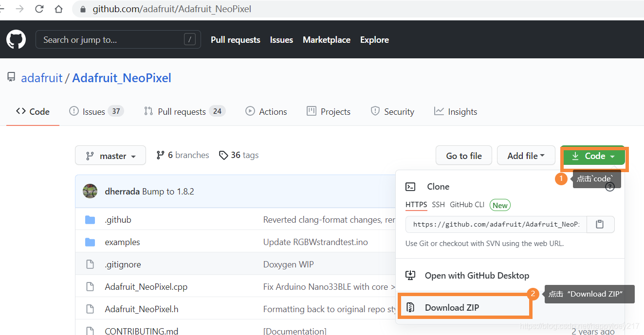The height and width of the screenshot is (335, 644).
Task: Open the examples folder
Action: (123, 242)
